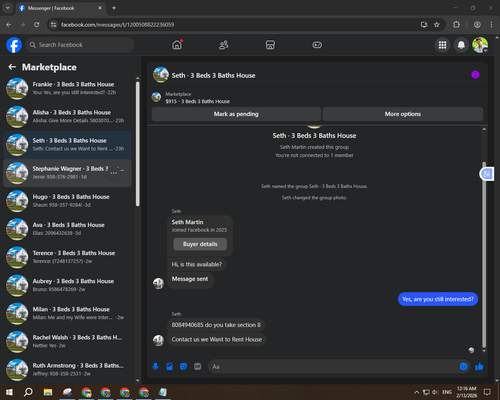The height and width of the screenshot is (400, 500).
Task: Open the account profile picture menu
Action: click(x=480, y=45)
